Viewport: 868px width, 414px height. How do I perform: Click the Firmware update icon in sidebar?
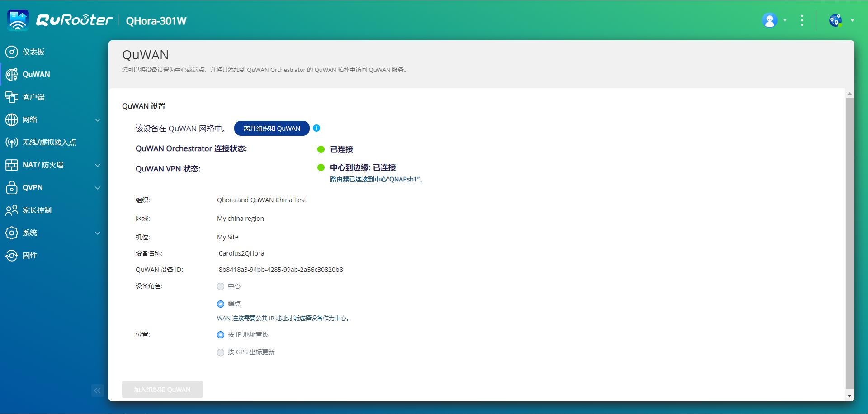(12, 256)
